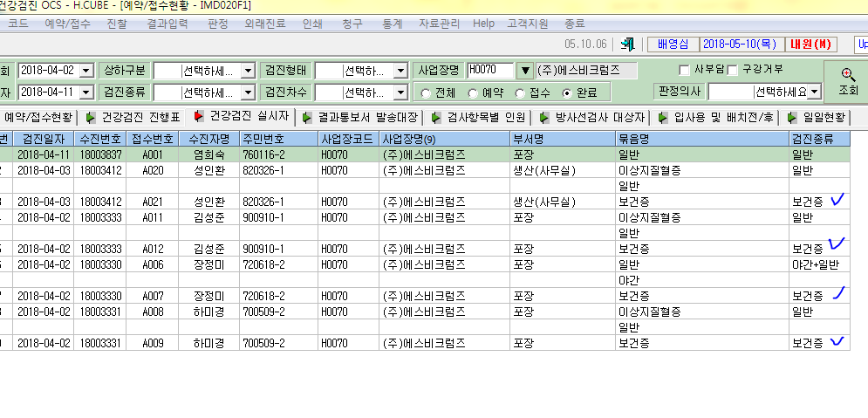Viewport: 868px width, 418px height.
Task: Click the 내원(M) button
Action: tap(813, 45)
